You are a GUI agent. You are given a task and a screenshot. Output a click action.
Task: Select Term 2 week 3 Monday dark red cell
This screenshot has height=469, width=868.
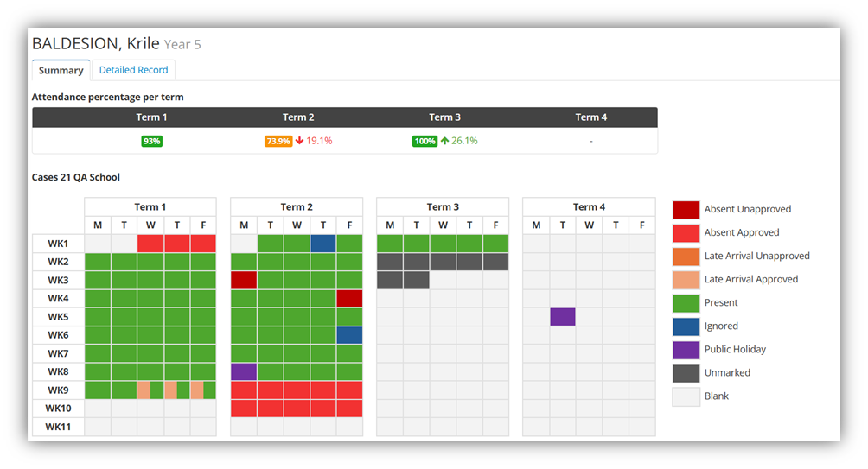pyautogui.click(x=244, y=280)
